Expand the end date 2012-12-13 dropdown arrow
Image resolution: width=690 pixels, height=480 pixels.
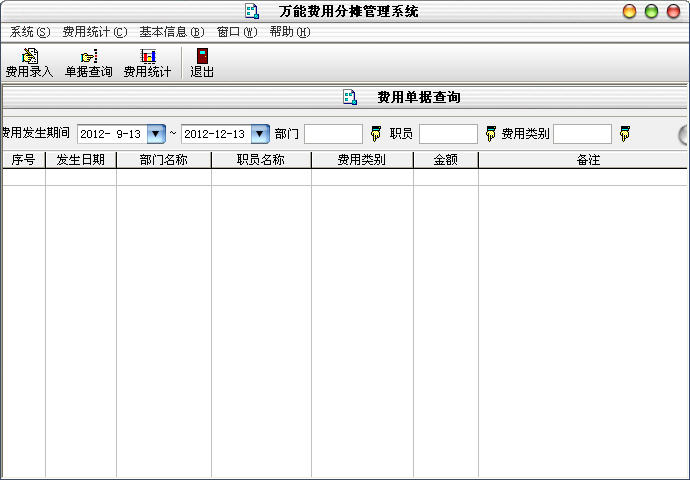[260, 134]
